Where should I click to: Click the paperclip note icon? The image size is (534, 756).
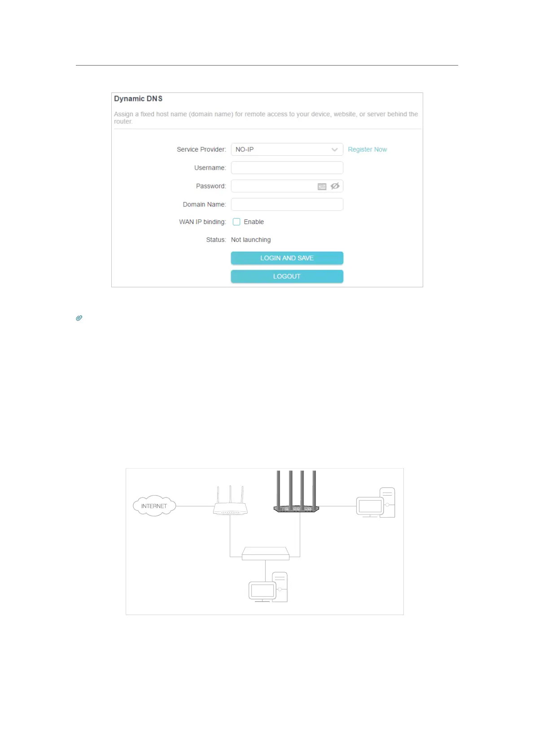79,318
